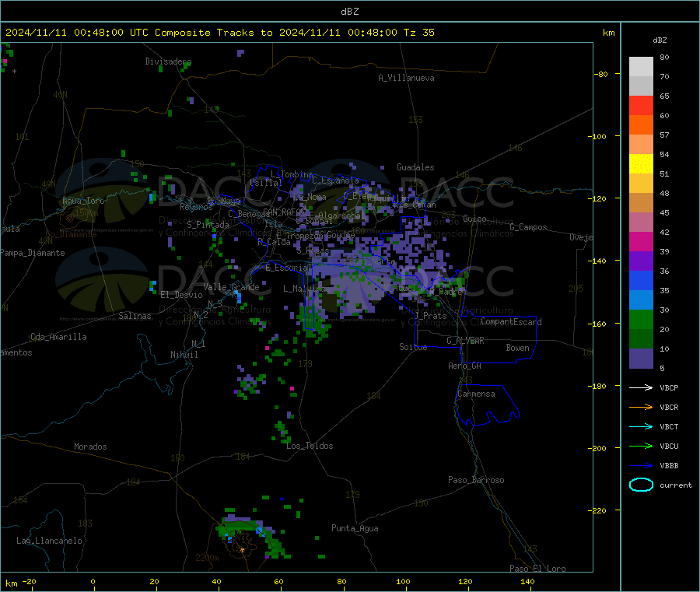Click the 'Agua_Toro' map label
Screen dimensions: 700x592
pos(83,201)
